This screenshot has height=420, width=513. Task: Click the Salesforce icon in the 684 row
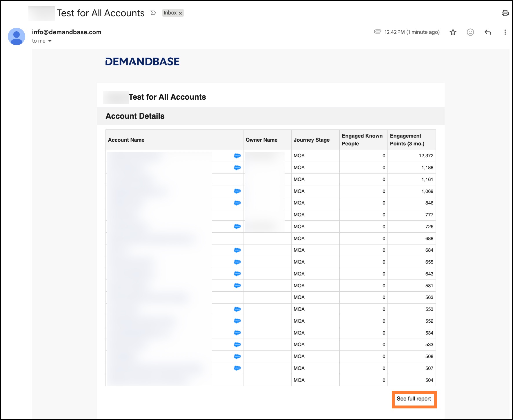coord(237,250)
